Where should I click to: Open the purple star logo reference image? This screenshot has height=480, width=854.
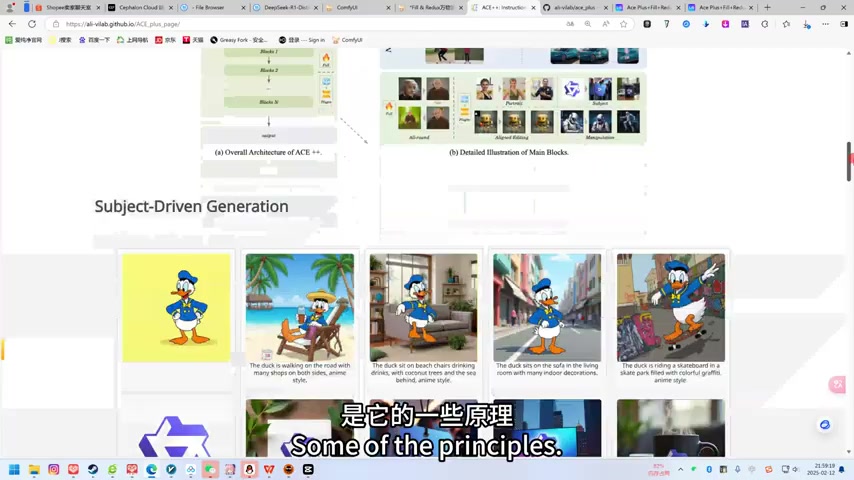click(x=174, y=436)
